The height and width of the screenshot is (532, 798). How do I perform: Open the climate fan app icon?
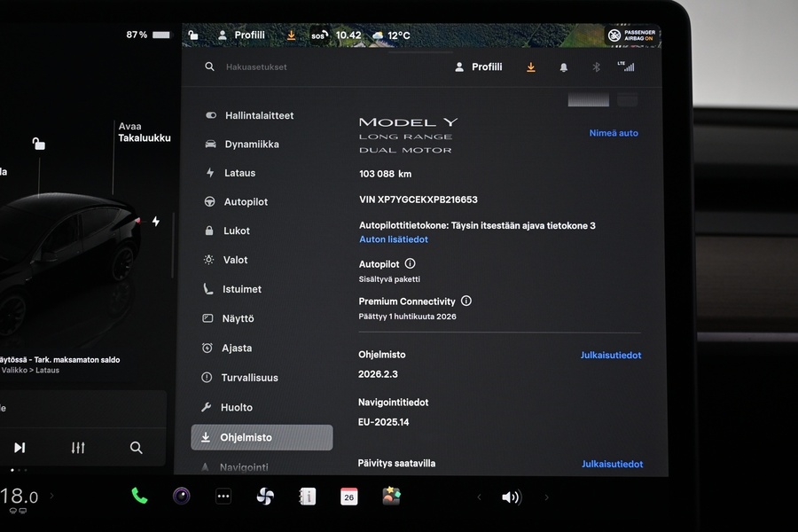tap(265, 497)
